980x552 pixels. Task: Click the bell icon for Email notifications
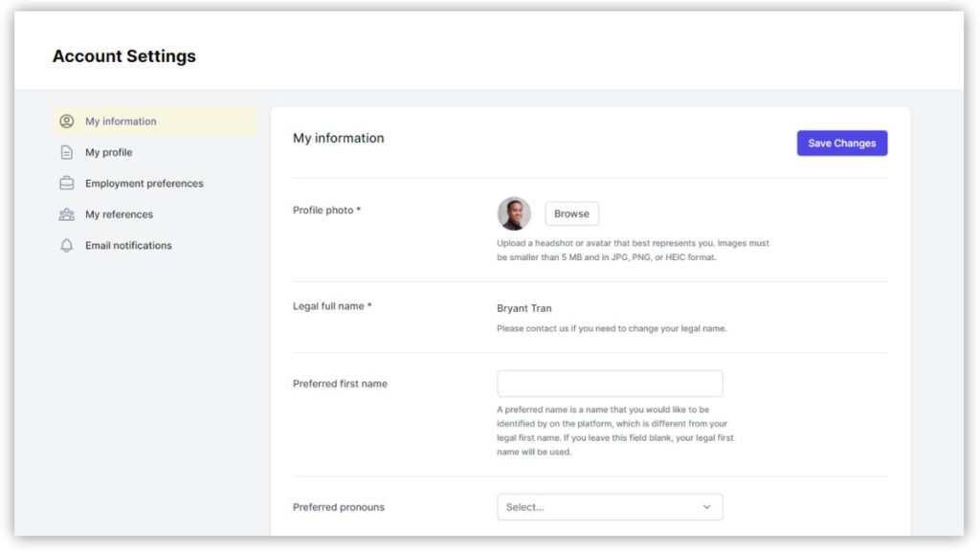pos(67,246)
